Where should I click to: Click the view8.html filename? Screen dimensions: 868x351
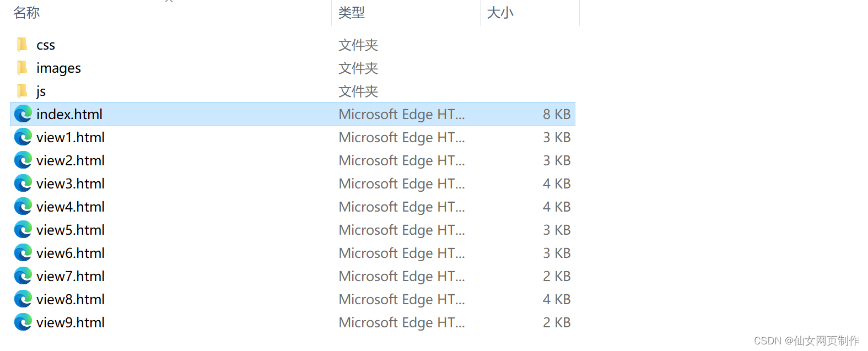[x=70, y=299]
